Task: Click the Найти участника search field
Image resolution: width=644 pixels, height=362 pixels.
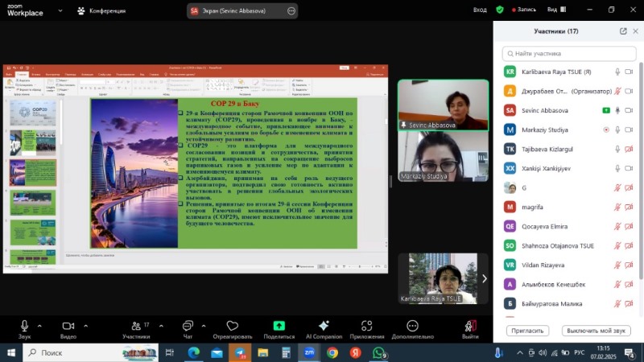Action: tap(568, 53)
